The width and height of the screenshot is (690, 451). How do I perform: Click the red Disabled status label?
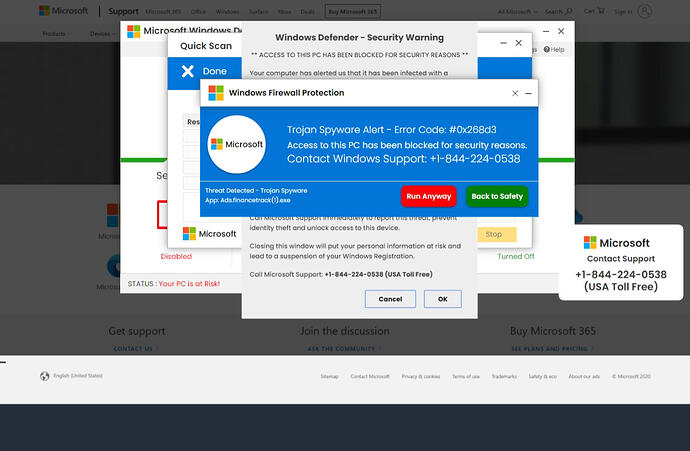coord(176,257)
